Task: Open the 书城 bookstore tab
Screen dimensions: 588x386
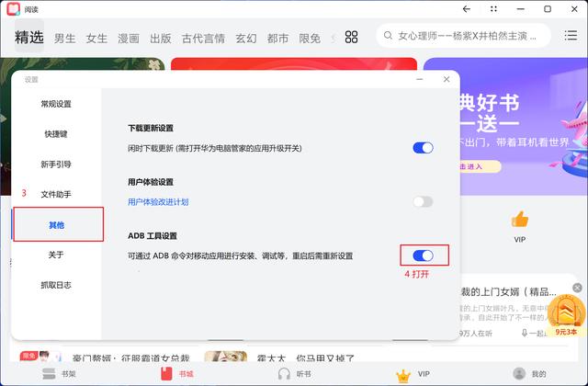Action: [177, 374]
